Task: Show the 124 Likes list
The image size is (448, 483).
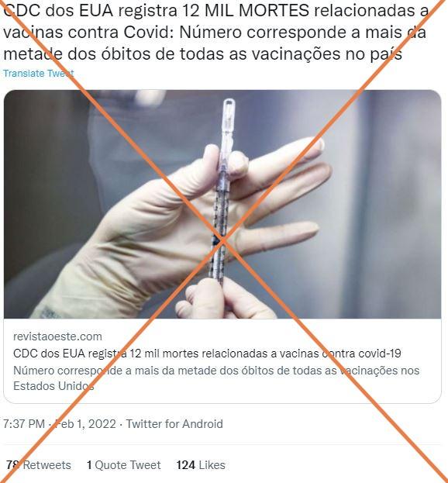Action: tap(201, 465)
